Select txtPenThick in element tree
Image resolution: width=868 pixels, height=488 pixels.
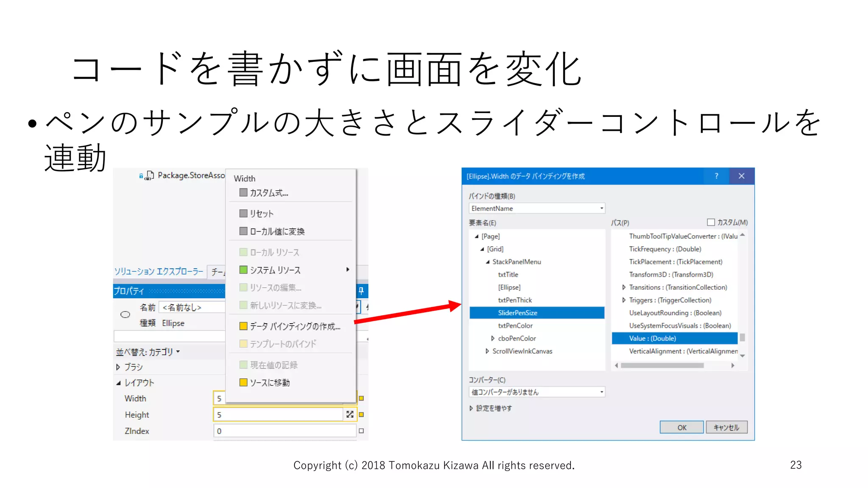[515, 300]
